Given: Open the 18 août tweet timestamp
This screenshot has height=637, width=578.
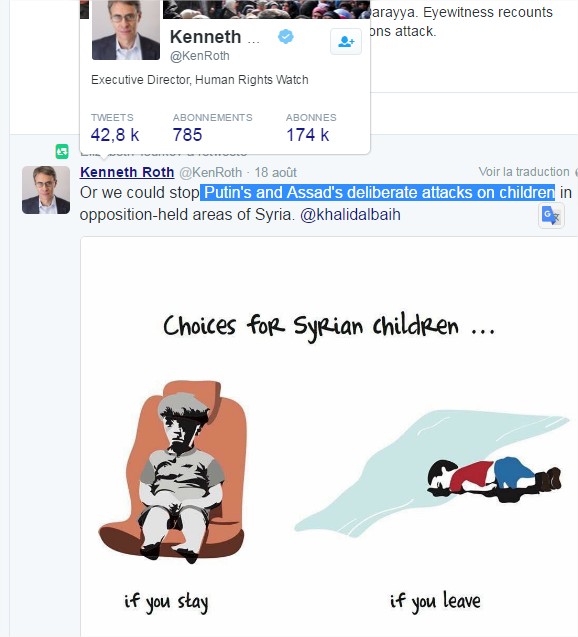Looking at the screenshot, I should (x=275, y=173).
